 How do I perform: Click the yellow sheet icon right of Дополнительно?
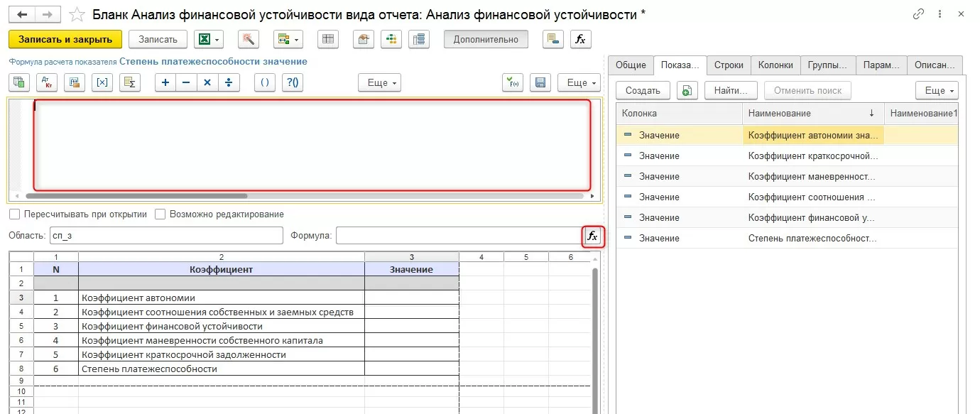coord(553,39)
